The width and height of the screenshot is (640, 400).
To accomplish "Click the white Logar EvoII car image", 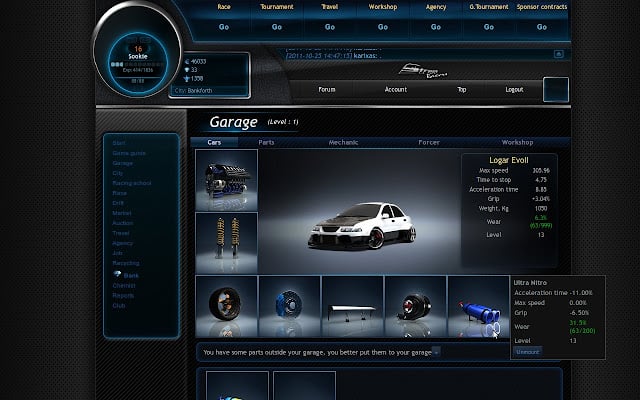I will tap(362, 225).
